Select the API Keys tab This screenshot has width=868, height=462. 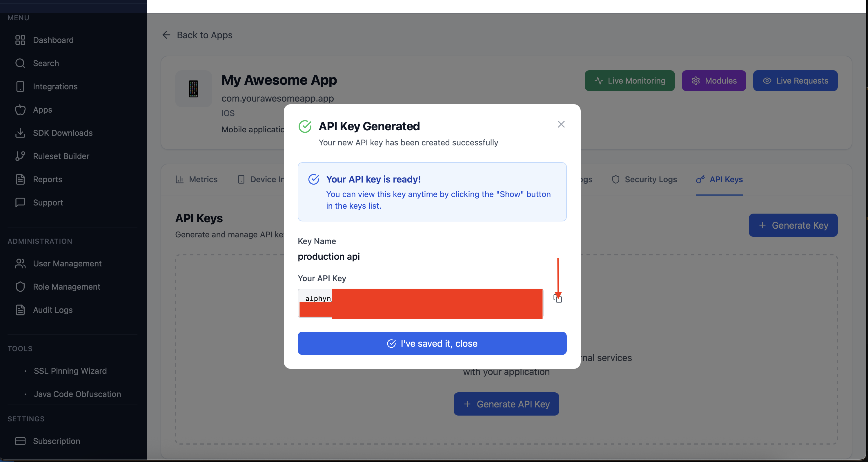pos(719,179)
